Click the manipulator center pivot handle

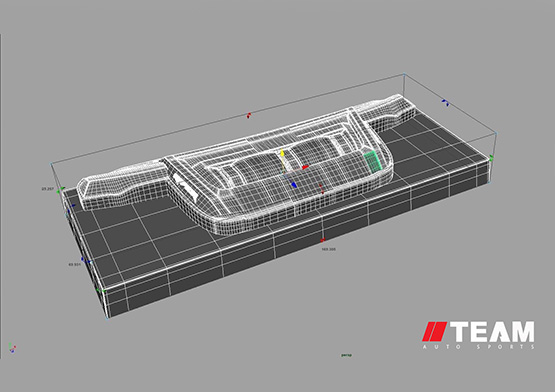click(x=283, y=174)
